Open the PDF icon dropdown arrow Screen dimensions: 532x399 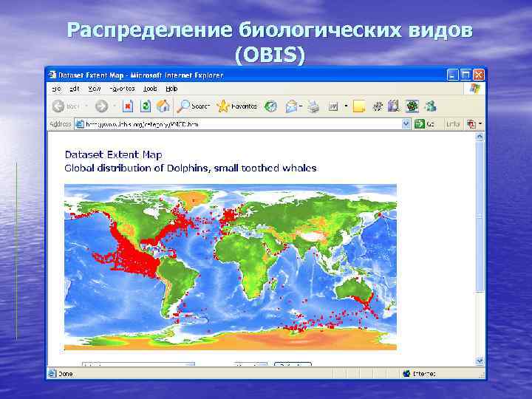tap(480, 124)
